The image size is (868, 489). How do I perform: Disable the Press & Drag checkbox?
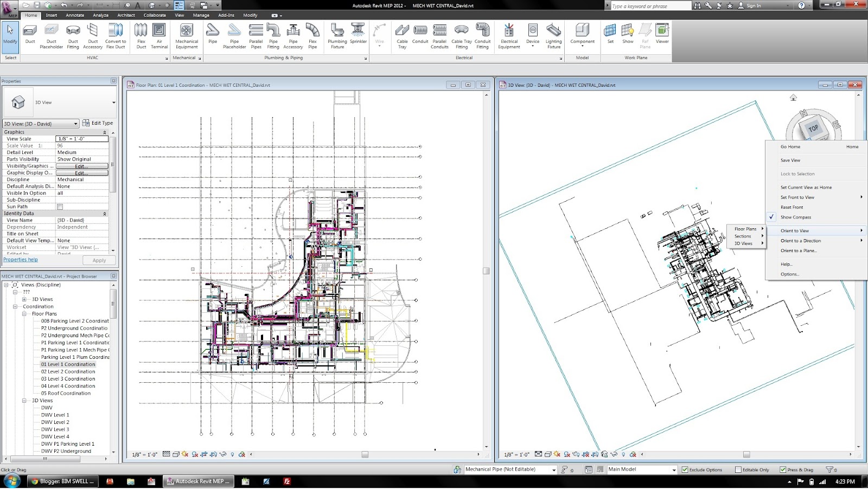783,469
